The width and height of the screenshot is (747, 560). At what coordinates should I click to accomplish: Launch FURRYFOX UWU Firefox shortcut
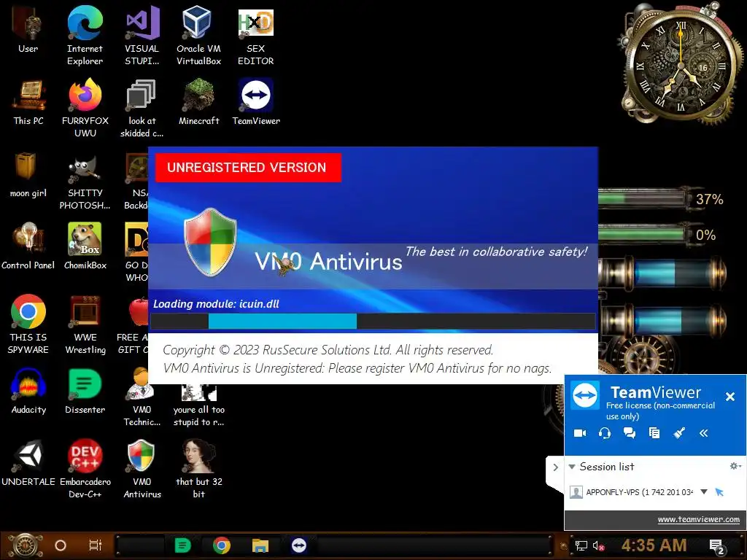click(85, 108)
